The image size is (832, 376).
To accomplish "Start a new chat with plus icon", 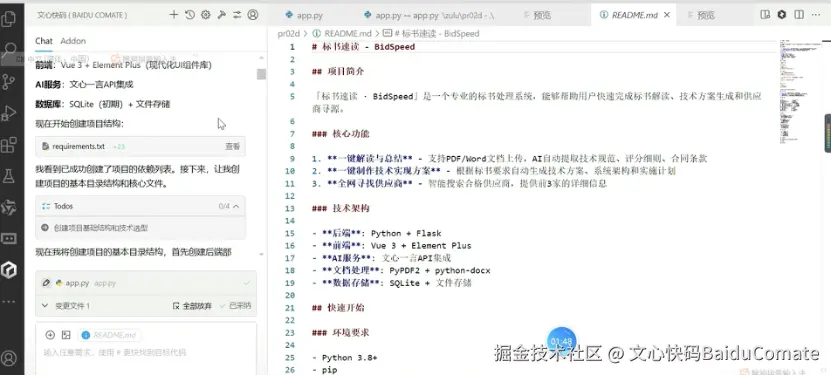I will pyautogui.click(x=174, y=15).
